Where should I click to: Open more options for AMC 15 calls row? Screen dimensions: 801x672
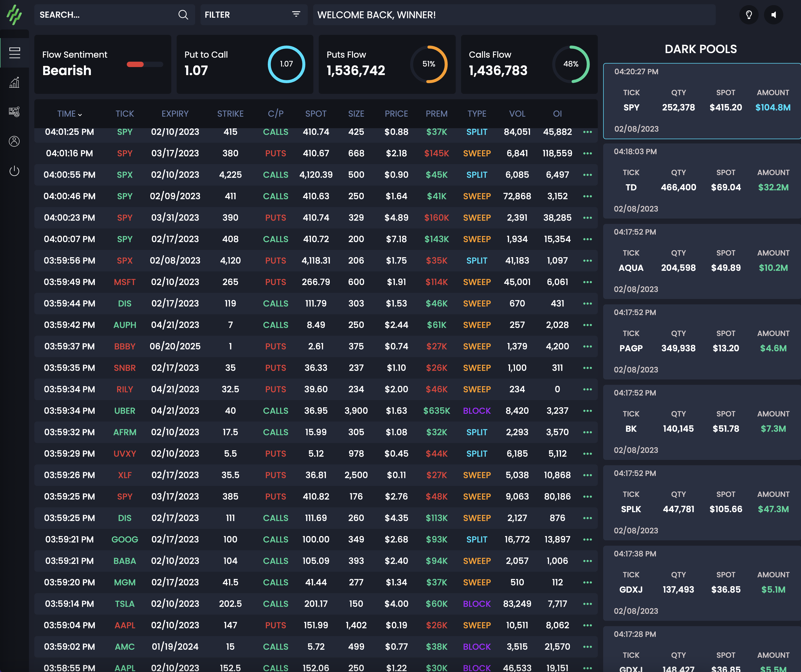[x=587, y=647]
